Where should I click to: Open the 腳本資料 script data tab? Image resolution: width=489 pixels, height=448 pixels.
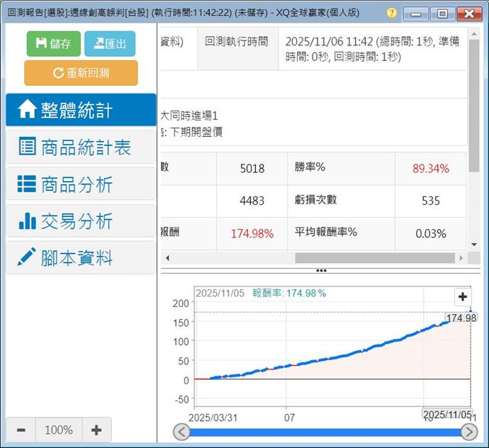coord(81,258)
